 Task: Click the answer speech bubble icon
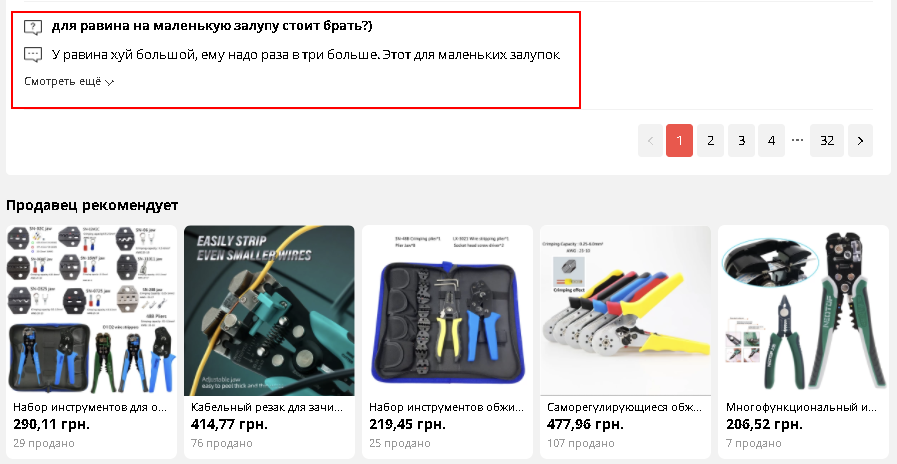coord(33,55)
